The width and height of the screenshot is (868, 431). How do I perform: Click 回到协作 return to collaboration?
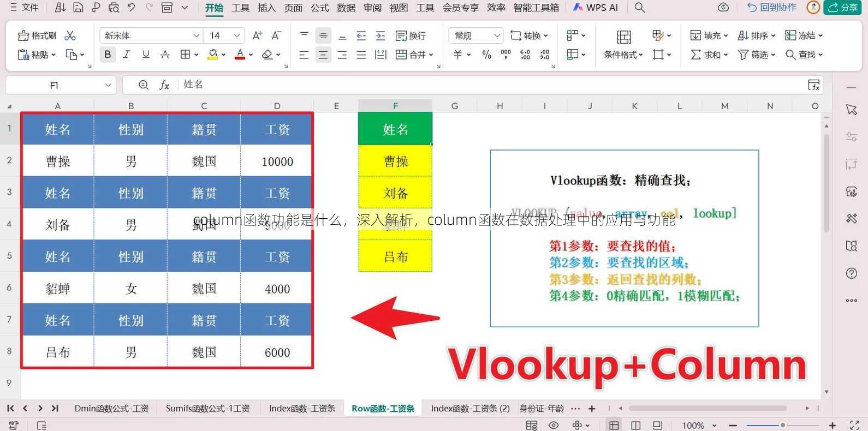click(x=772, y=8)
